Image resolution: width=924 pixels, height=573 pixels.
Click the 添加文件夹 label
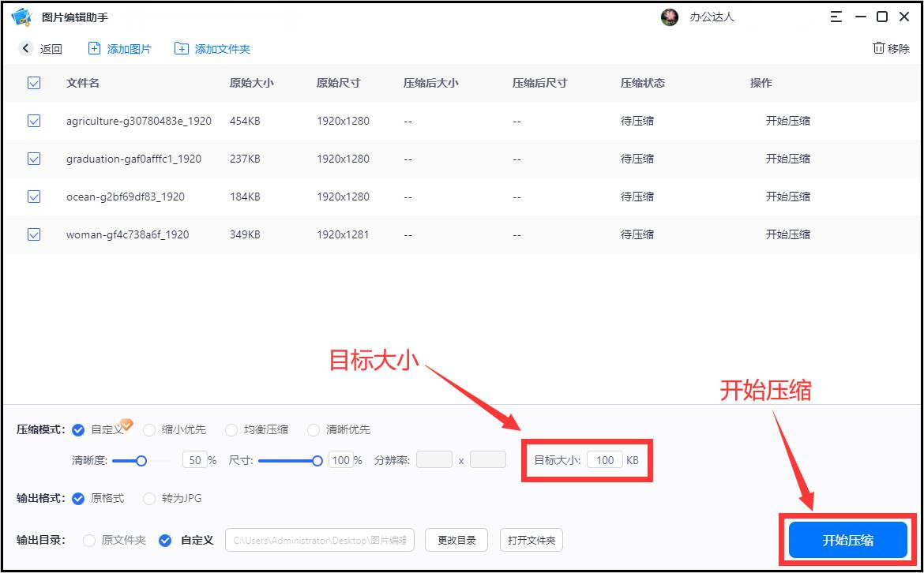click(223, 49)
